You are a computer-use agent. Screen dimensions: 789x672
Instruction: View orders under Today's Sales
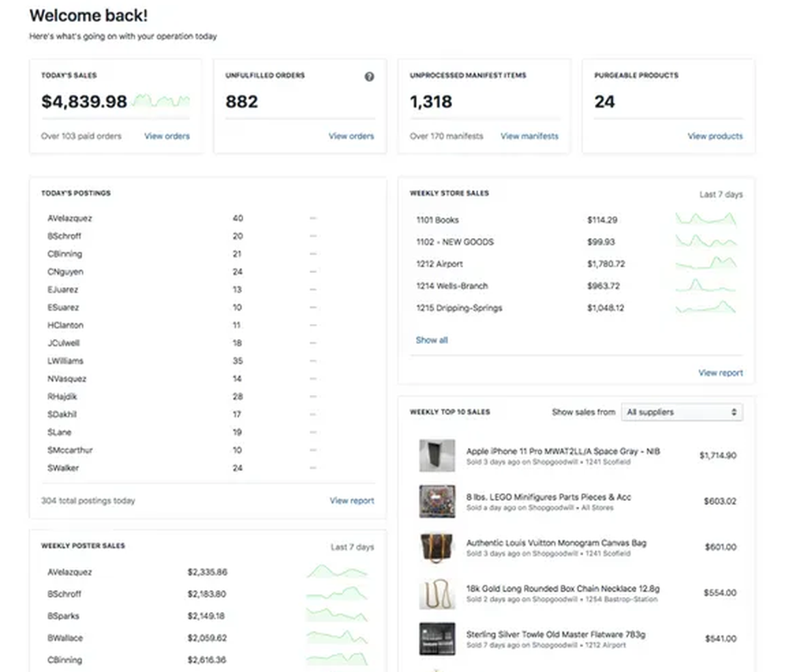click(167, 136)
